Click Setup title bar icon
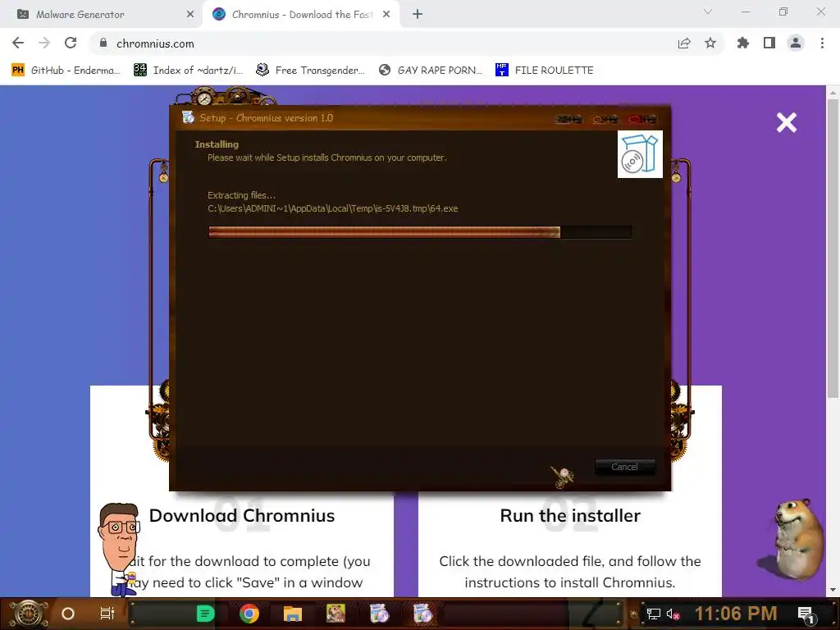840x630 pixels. pos(188,117)
